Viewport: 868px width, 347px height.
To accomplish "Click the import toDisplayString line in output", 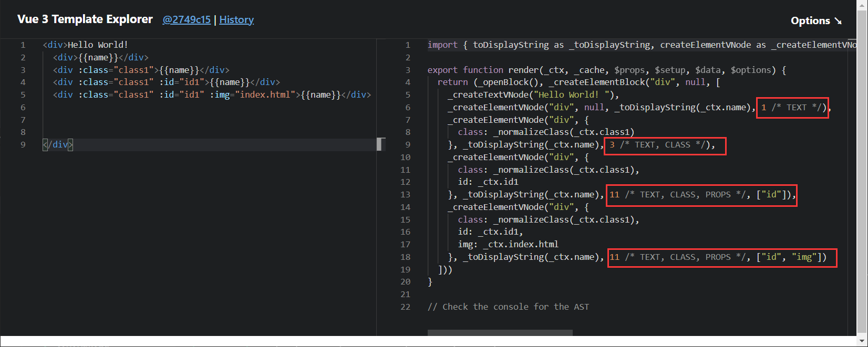I will [642, 45].
